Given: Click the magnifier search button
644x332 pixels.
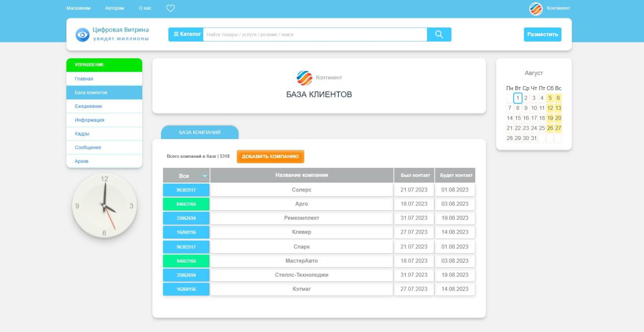Looking at the screenshot, I should click(x=439, y=34).
